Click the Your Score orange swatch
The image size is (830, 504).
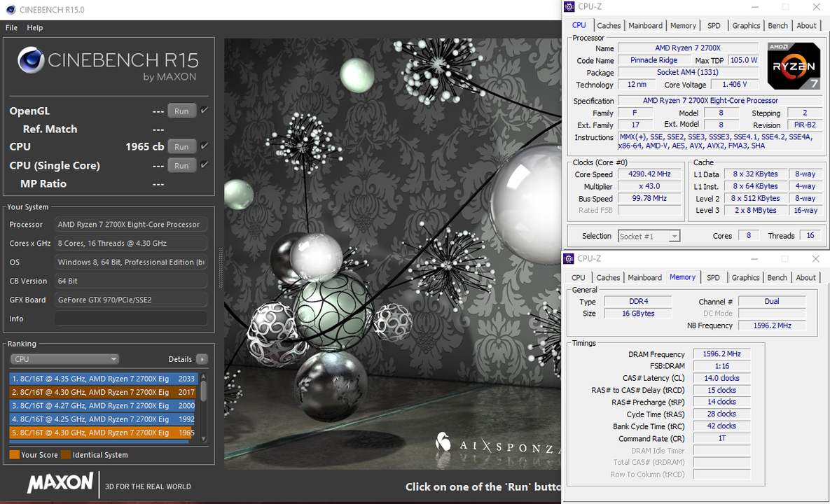[14, 455]
